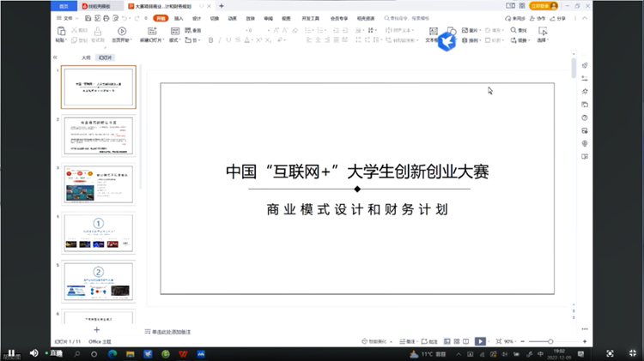Viewport: 644px width, 361px height.
Task: Click the orange login button
Action: [x=544, y=6]
